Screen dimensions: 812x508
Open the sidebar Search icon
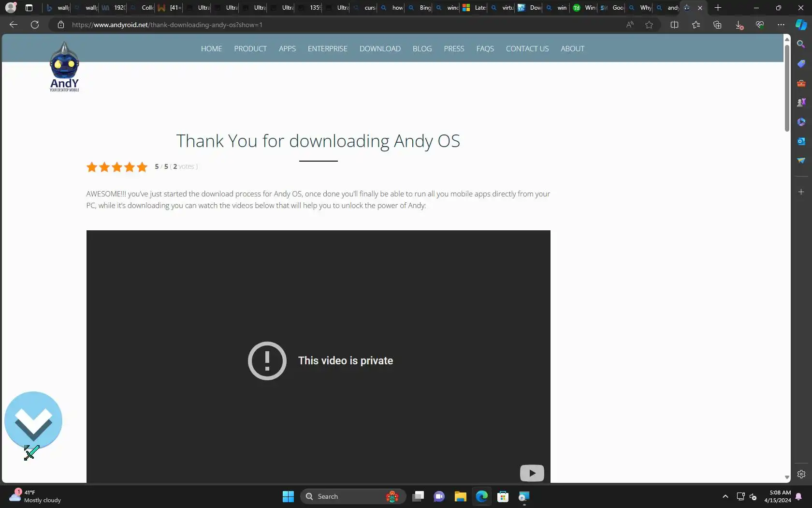pos(801,44)
